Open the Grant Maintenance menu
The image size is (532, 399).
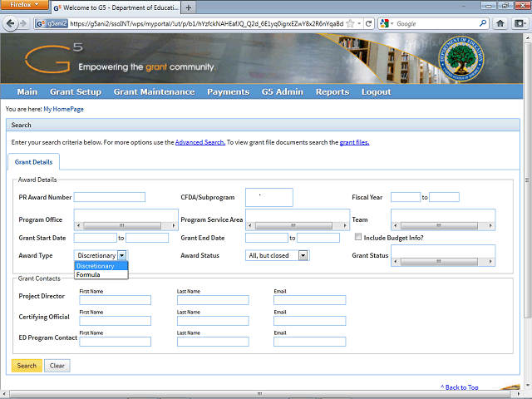click(154, 92)
